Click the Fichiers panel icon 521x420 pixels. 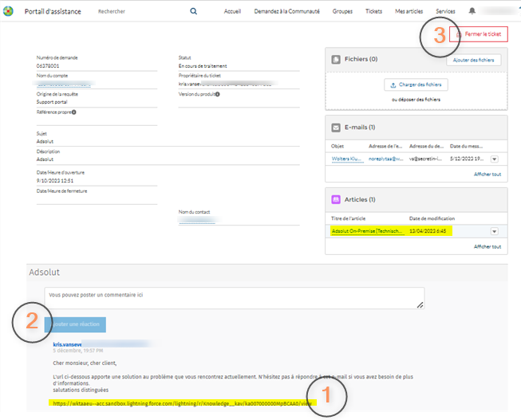click(336, 60)
